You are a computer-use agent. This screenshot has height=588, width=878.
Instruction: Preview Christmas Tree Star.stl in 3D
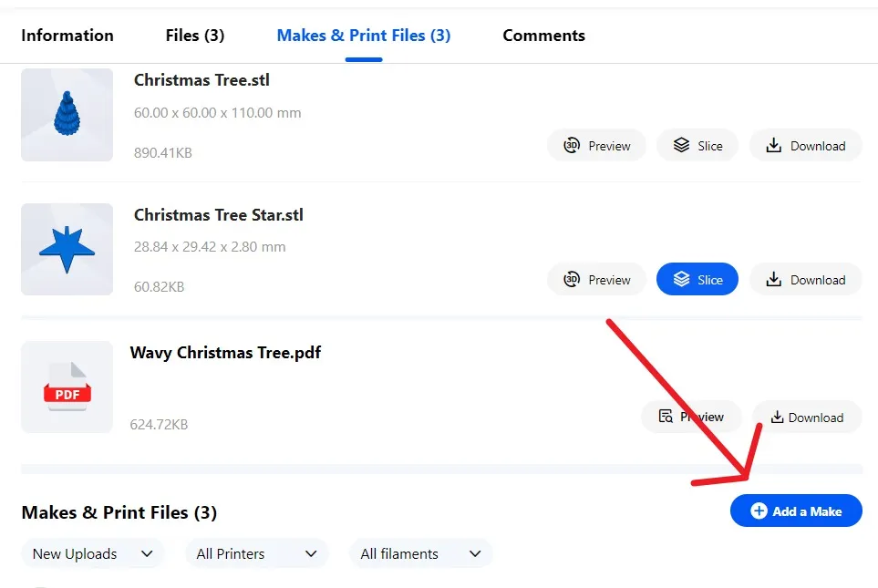point(596,280)
